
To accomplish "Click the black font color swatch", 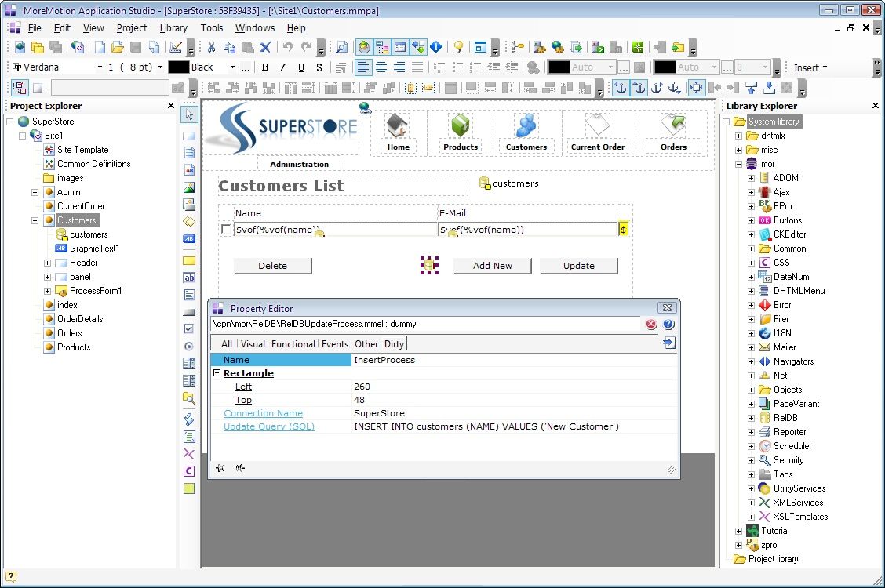I will click(x=179, y=67).
